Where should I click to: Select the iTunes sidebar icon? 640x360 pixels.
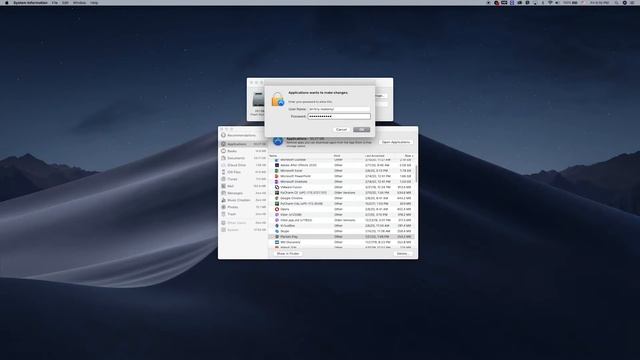(223, 179)
